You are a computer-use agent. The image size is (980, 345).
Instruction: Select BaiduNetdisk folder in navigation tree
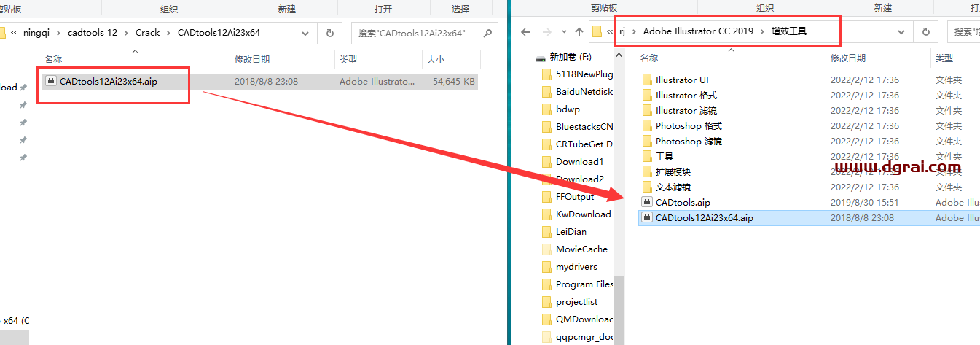584,91
